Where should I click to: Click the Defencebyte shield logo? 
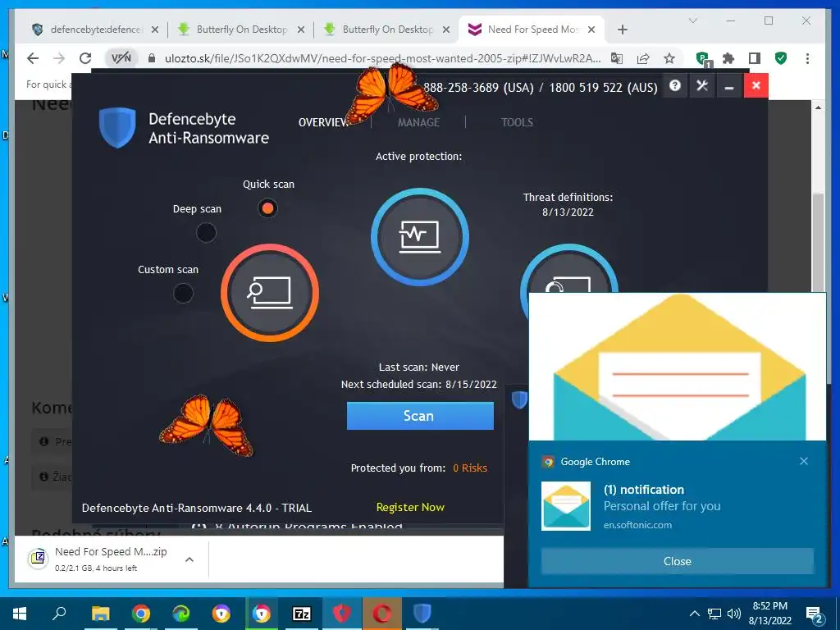[x=117, y=127]
